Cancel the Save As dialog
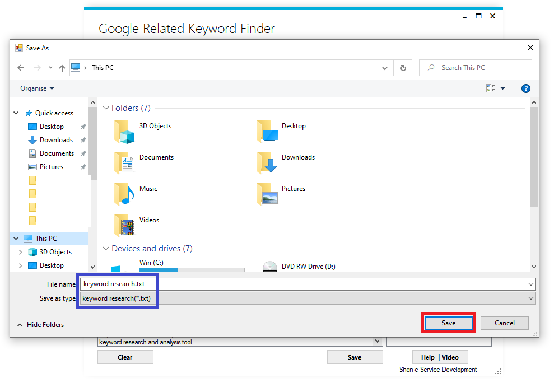This screenshot has height=392, width=559. click(x=504, y=323)
